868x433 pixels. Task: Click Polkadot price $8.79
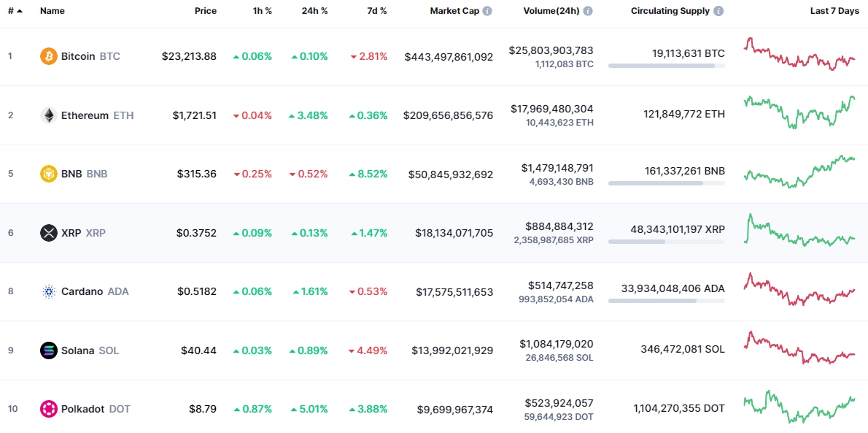point(203,409)
